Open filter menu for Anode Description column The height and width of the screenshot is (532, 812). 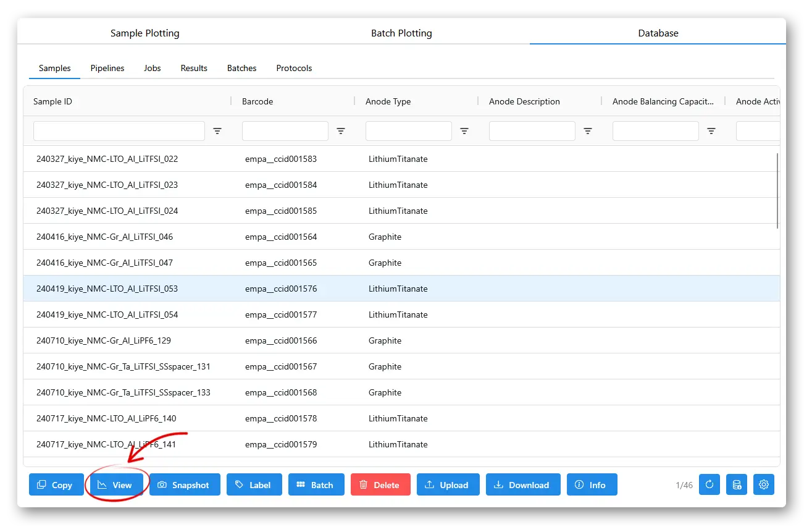click(588, 131)
